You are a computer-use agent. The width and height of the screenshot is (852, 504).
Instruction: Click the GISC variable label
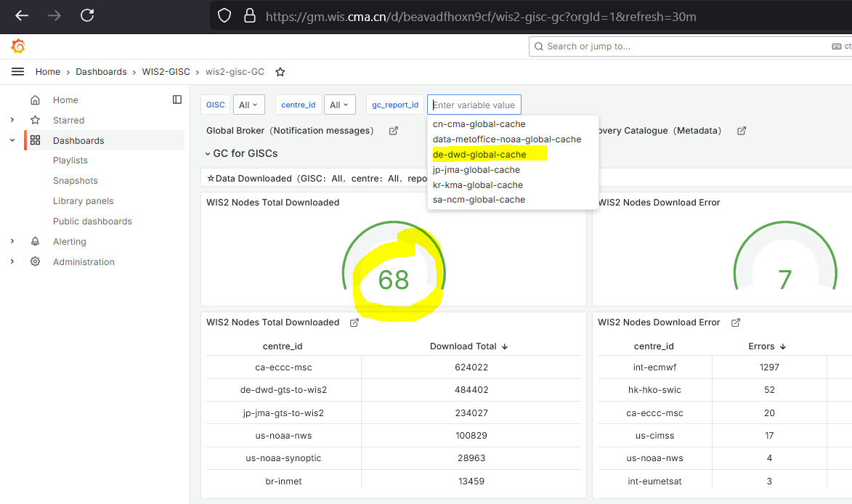point(215,105)
